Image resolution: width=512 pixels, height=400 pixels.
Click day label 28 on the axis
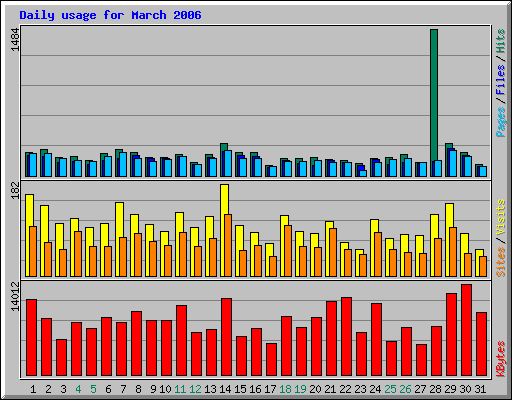[435, 389]
